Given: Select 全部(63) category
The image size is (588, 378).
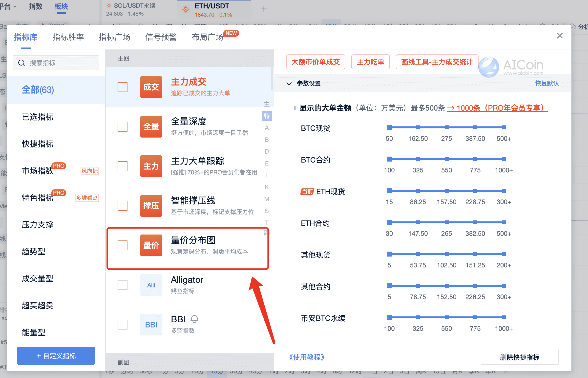Looking at the screenshot, I should [x=56, y=90].
